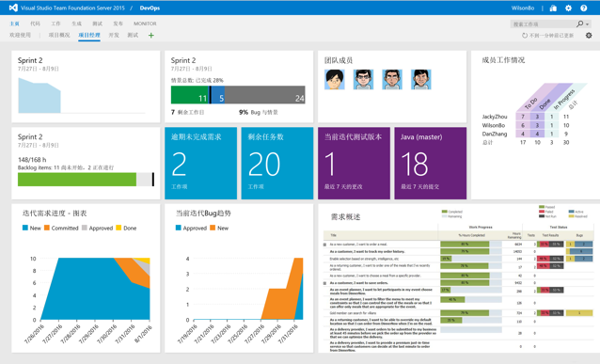Open the settings gear in top bar
Image resolution: width=600 pixels, height=364 pixels.
(568, 8)
